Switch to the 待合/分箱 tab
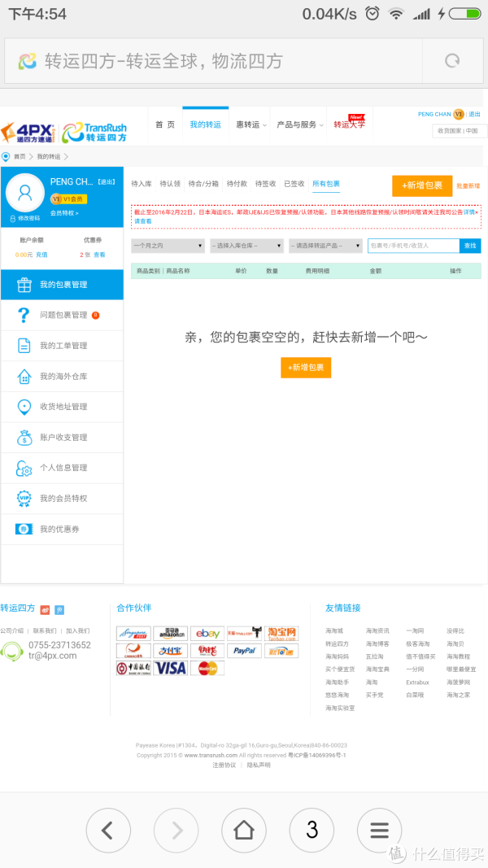The image size is (488, 868). [x=203, y=184]
